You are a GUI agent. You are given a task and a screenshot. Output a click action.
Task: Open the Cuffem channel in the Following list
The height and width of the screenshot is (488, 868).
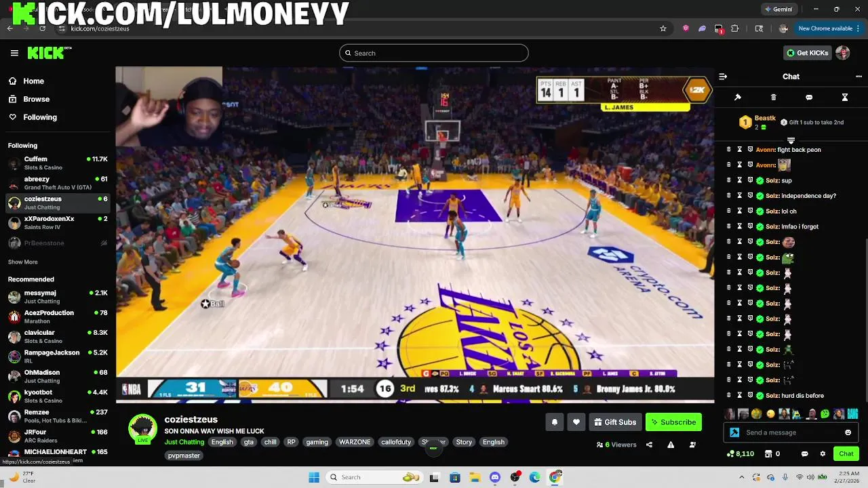coord(58,163)
